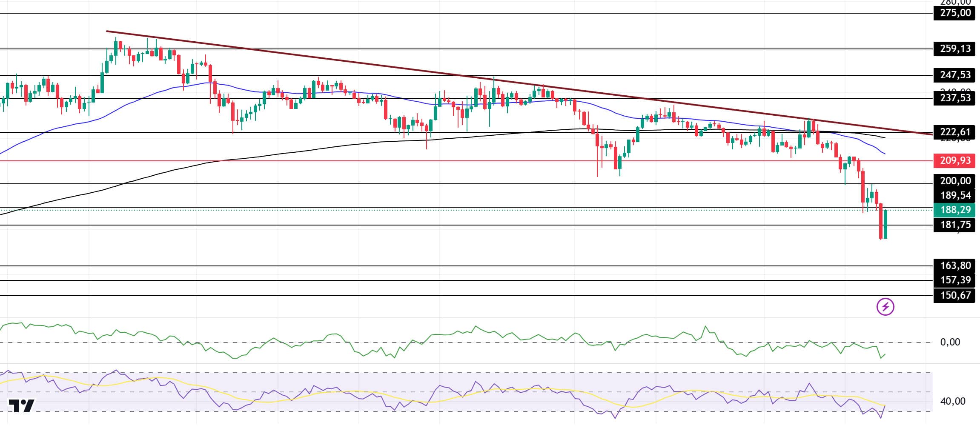Select the 222,61 price level label
The height and width of the screenshot is (431, 980).
(x=954, y=132)
